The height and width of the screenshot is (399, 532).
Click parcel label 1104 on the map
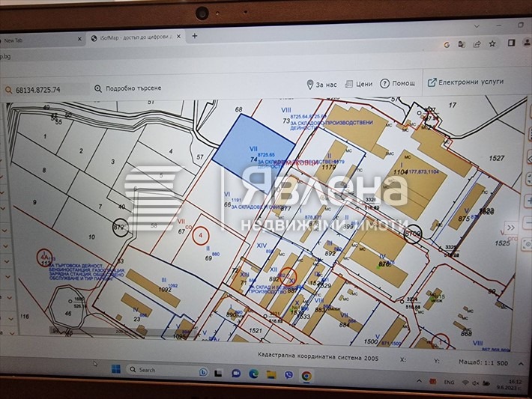pos(400,172)
